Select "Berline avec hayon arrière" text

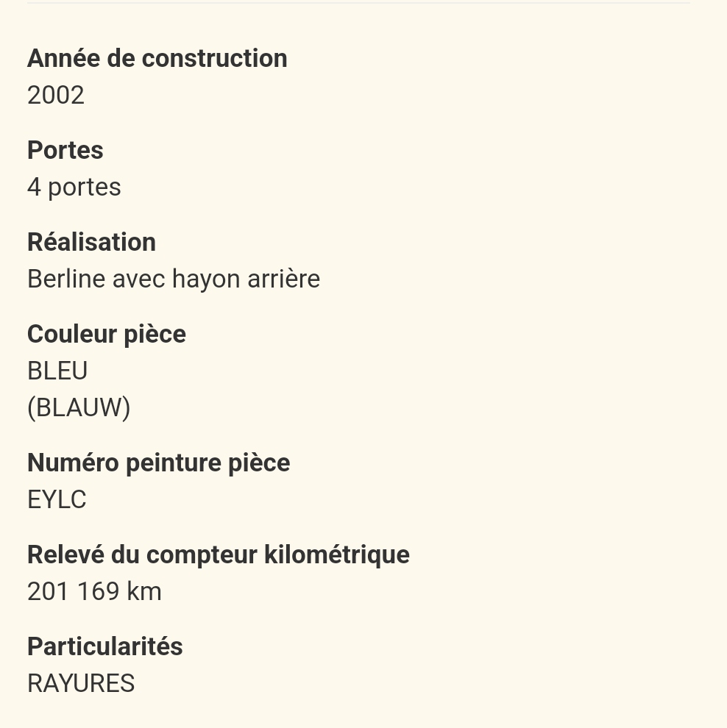tap(173, 279)
